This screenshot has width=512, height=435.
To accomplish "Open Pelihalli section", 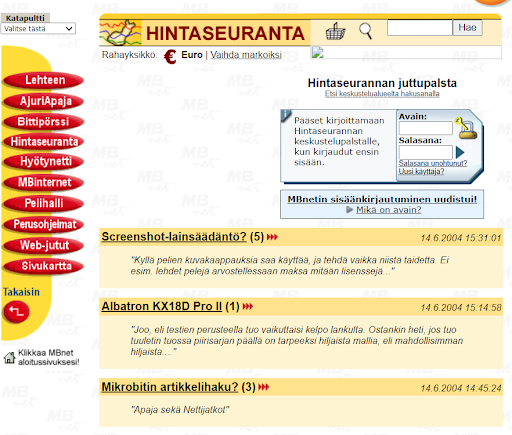I will pyautogui.click(x=43, y=203).
